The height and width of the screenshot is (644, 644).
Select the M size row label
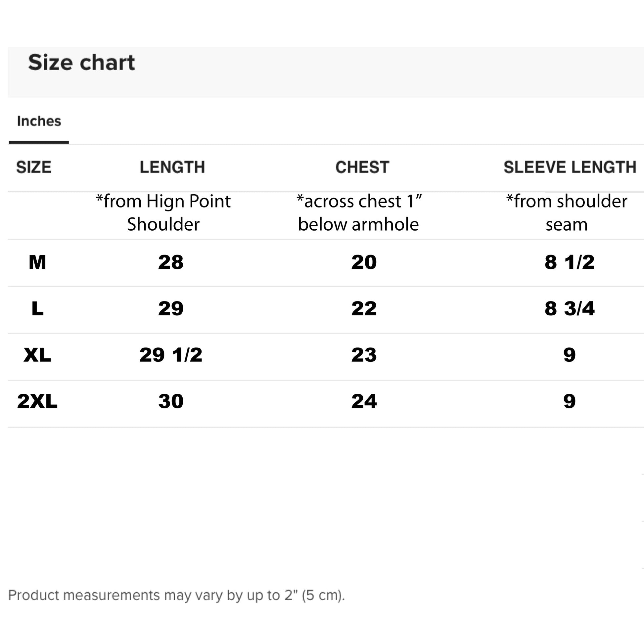click(37, 262)
